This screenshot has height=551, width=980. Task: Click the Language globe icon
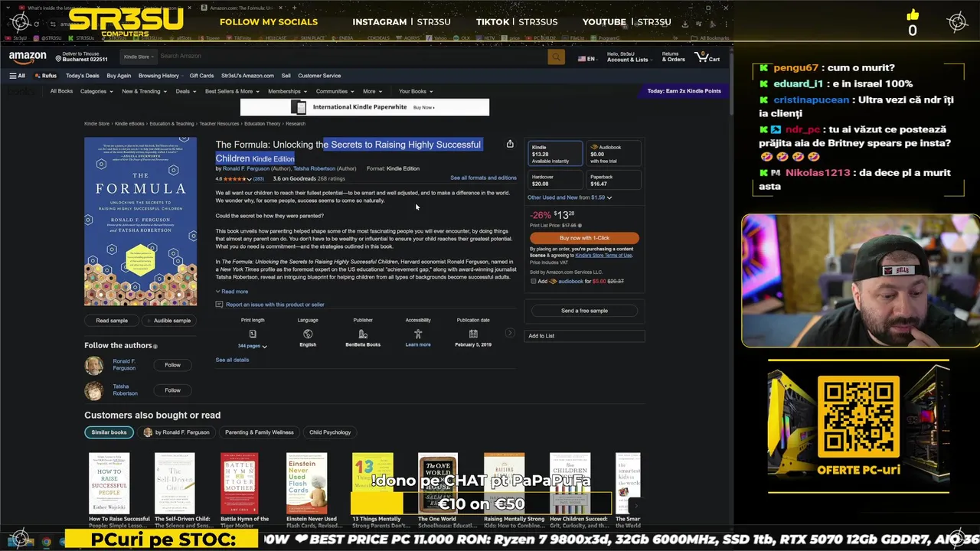[x=308, y=334]
